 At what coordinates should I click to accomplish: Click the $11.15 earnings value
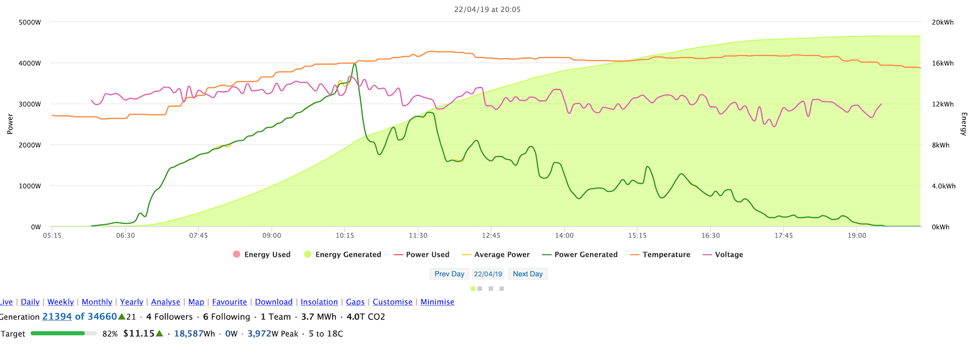pyautogui.click(x=139, y=334)
